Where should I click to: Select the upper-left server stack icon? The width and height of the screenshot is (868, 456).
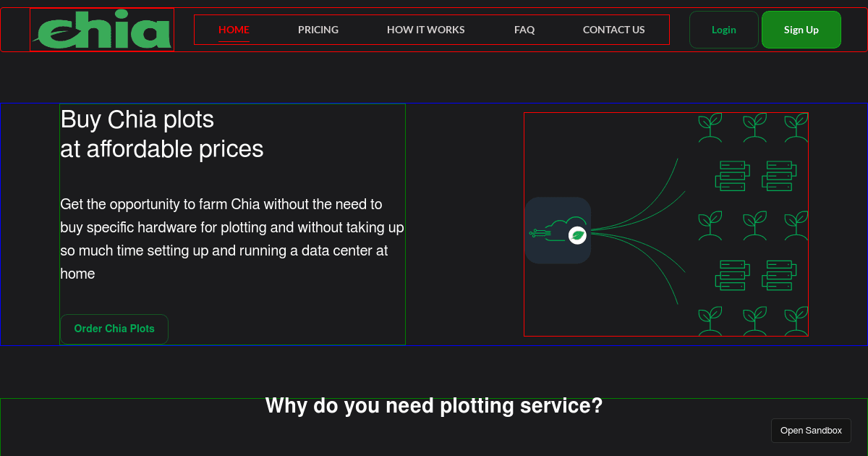(x=732, y=176)
